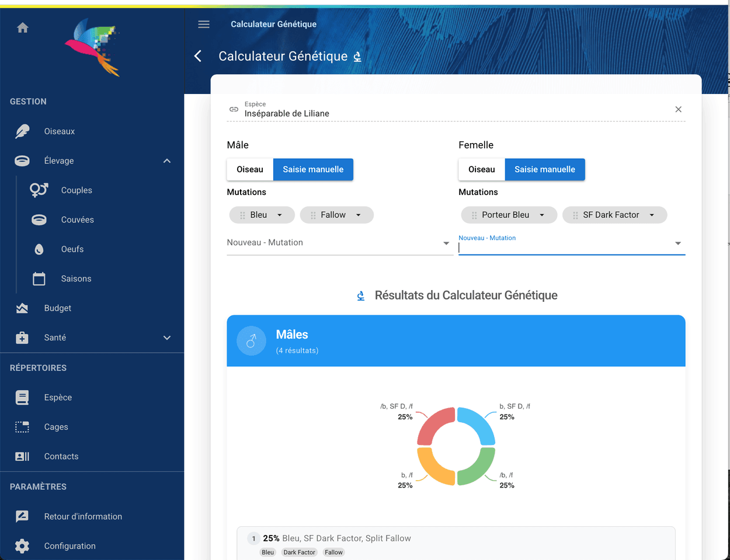Open the Cages menu item
730x560 pixels.
pos(56,427)
